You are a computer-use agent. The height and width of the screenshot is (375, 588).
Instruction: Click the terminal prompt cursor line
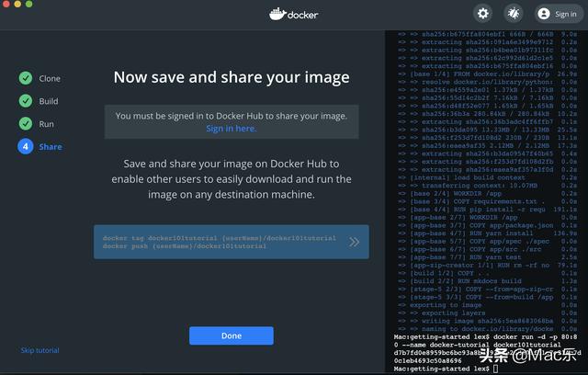(x=447, y=369)
